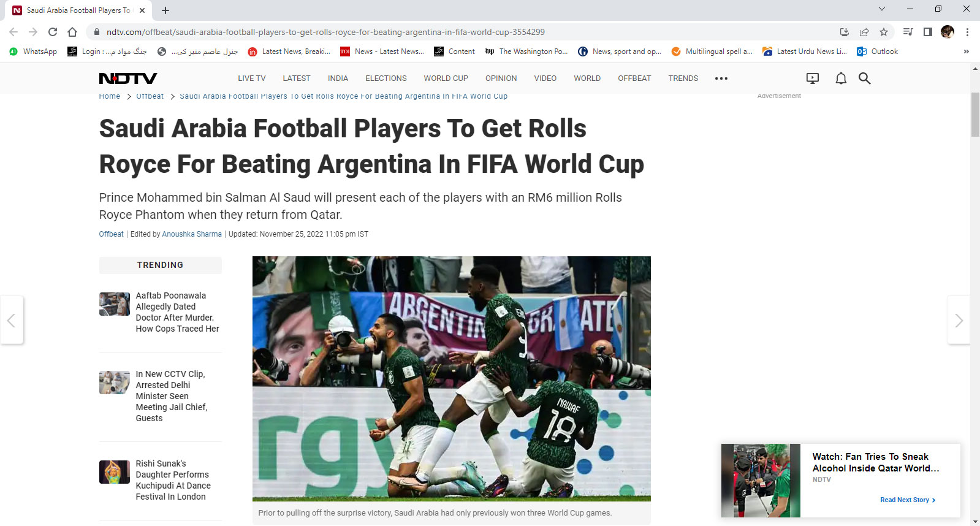Open Watch: Fan Tries To Sneak Alcohol headline

[876, 462]
